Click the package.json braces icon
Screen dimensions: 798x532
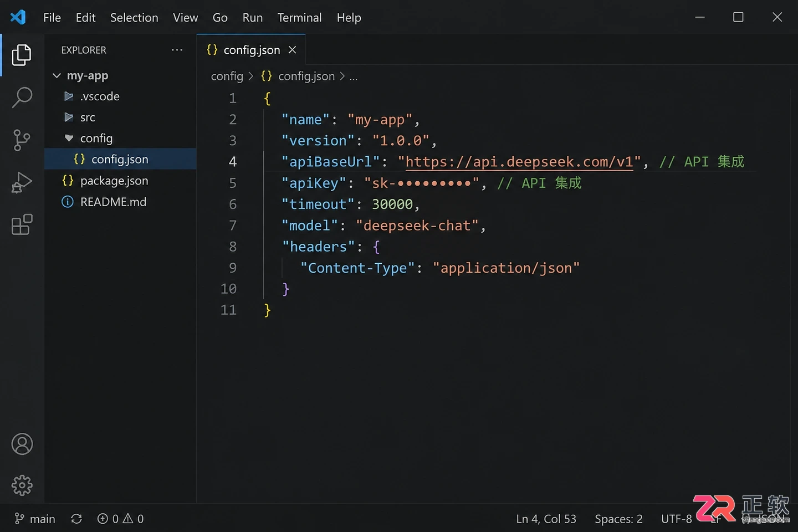(68, 181)
